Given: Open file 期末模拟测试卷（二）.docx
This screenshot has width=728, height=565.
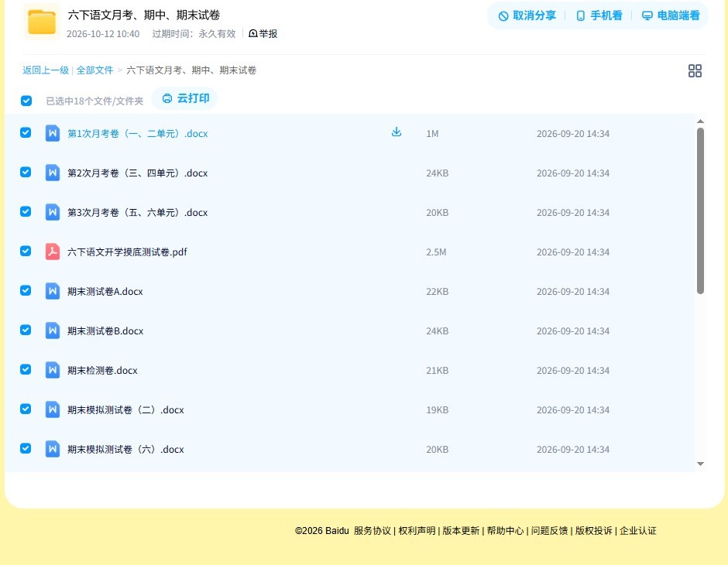Looking at the screenshot, I should tap(125, 409).
